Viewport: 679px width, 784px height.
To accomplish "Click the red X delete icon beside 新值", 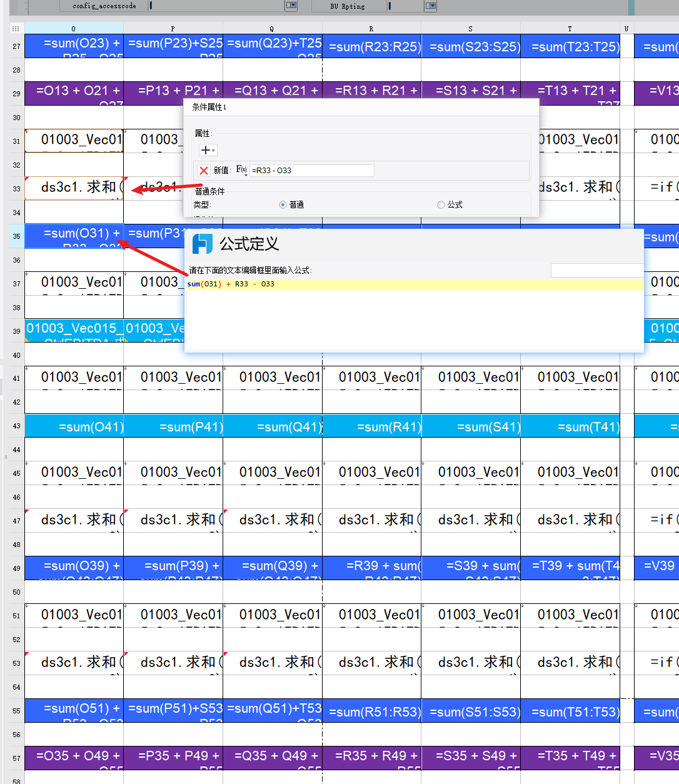I will [203, 170].
